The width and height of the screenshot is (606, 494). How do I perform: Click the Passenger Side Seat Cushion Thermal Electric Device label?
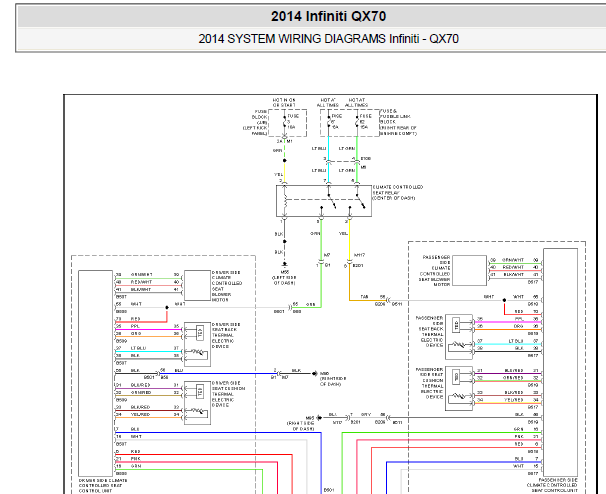[429, 383]
